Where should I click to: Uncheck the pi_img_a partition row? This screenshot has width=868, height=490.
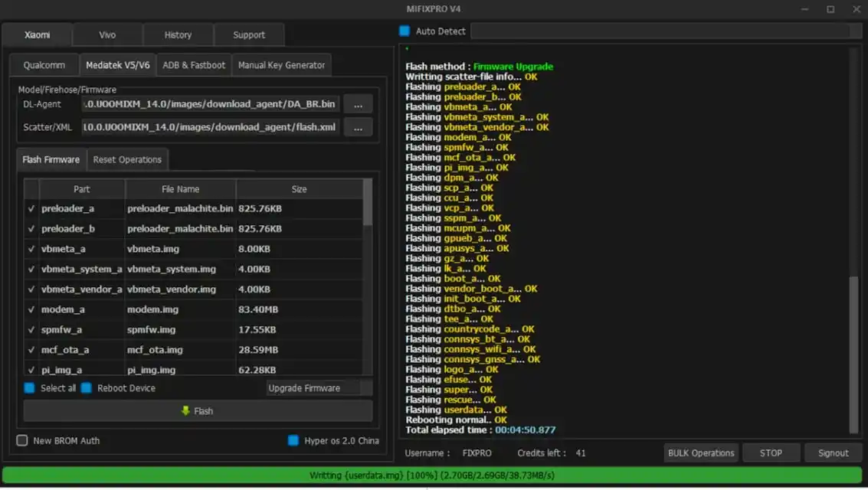coord(31,370)
